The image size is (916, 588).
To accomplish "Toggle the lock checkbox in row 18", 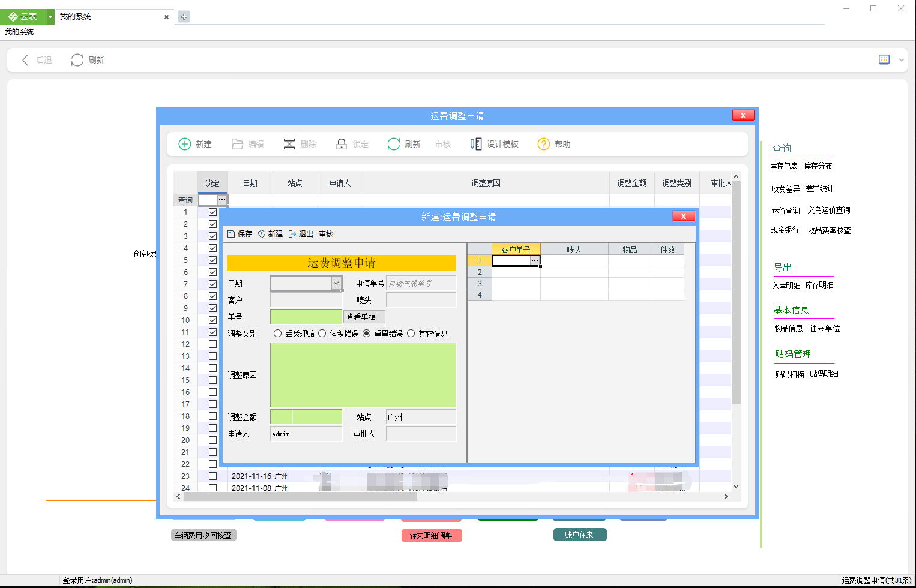I will (x=212, y=416).
